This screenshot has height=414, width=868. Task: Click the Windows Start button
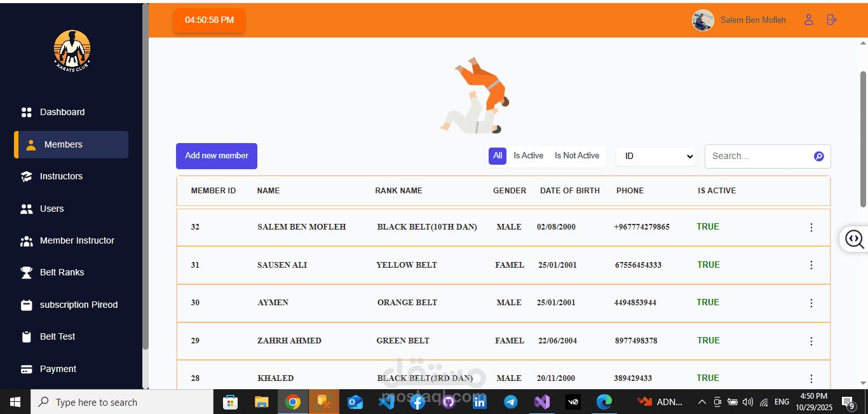15,402
